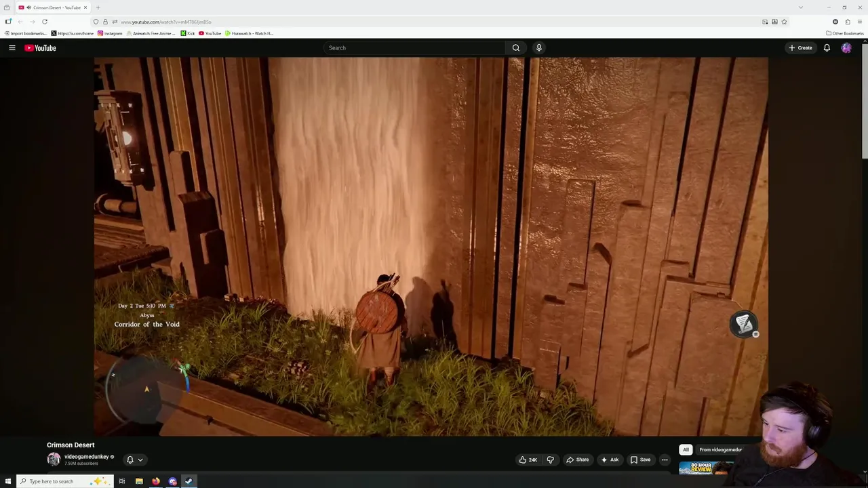Expand Other Bookmarks folder
This screenshot has height=488, width=868.
coord(845,33)
